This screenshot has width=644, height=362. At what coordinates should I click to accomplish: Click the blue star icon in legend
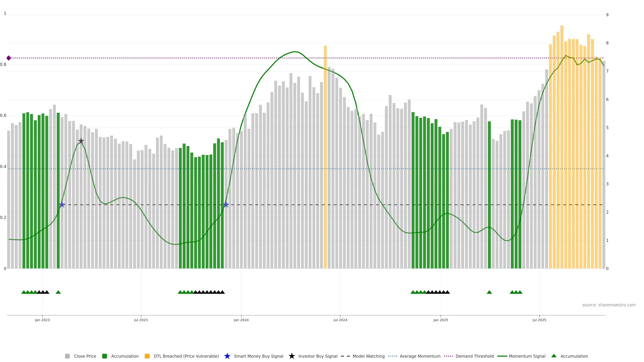227,356
